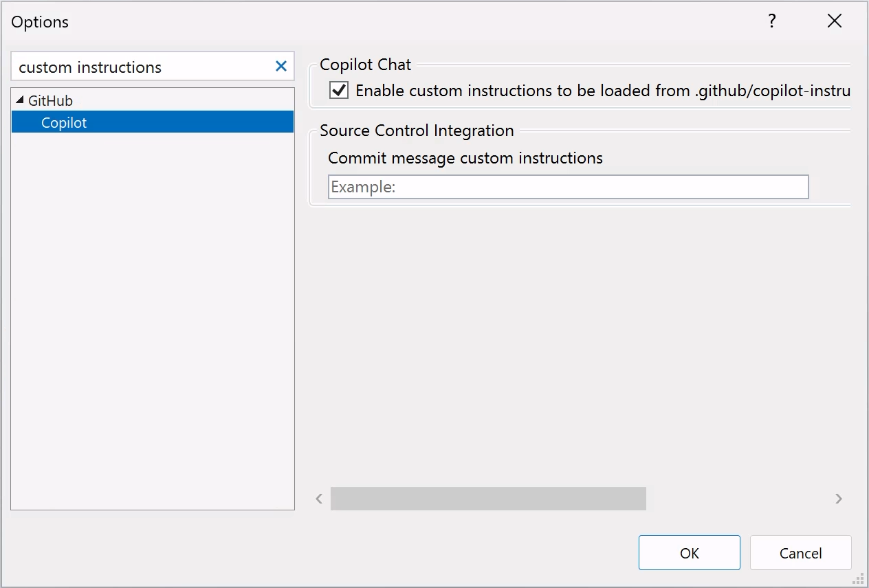Click the horizontal scrollbar thumb
869x588 pixels.
click(x=488, y=499)
